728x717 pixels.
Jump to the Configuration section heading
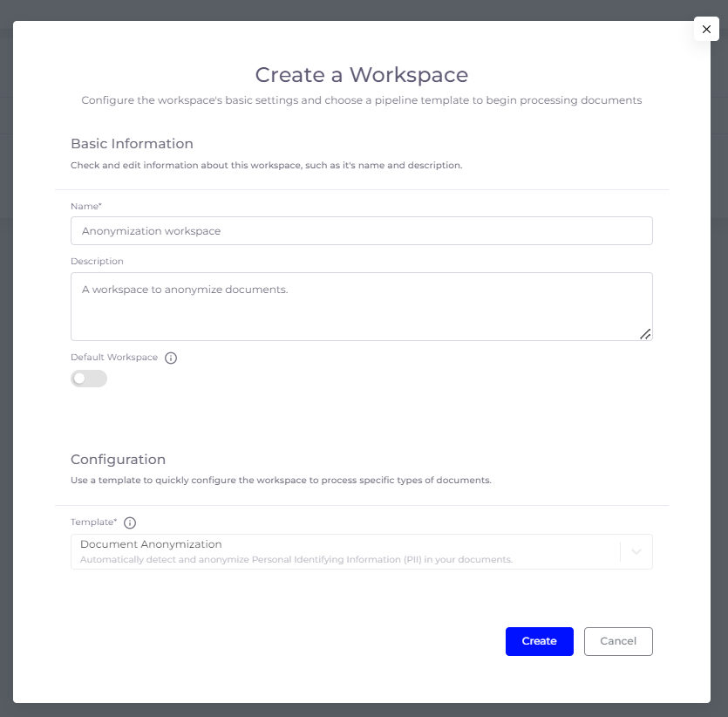[118, 459]
